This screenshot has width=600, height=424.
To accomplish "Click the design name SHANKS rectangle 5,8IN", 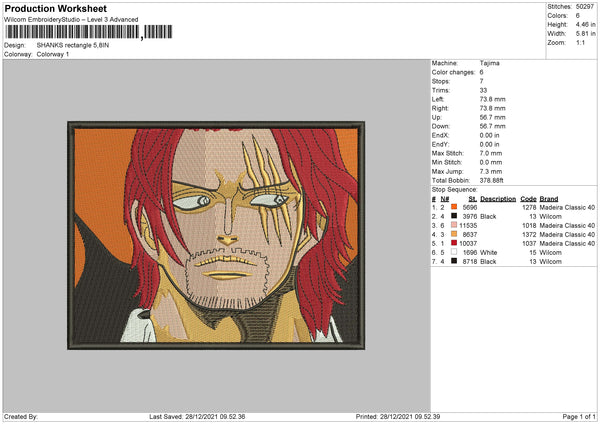I will 73,45.
